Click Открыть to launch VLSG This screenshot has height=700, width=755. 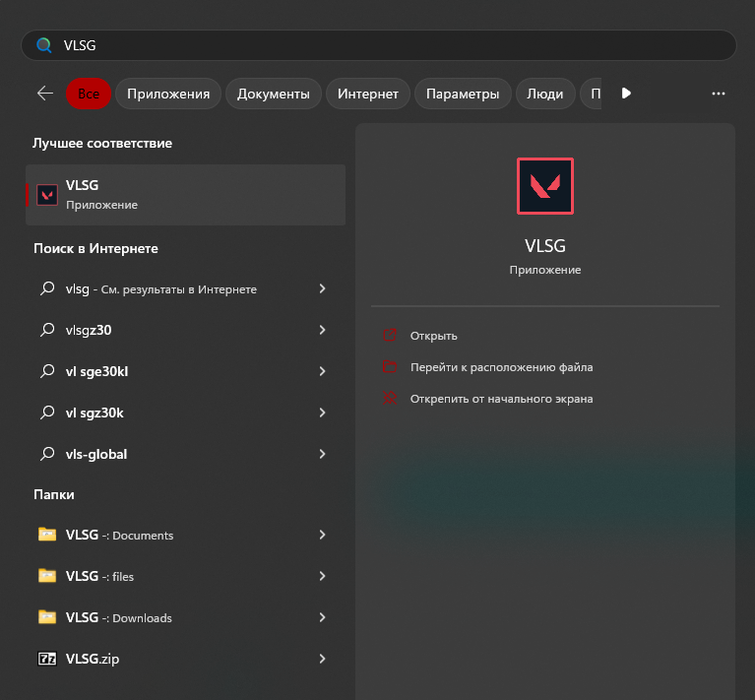(434, 336)
